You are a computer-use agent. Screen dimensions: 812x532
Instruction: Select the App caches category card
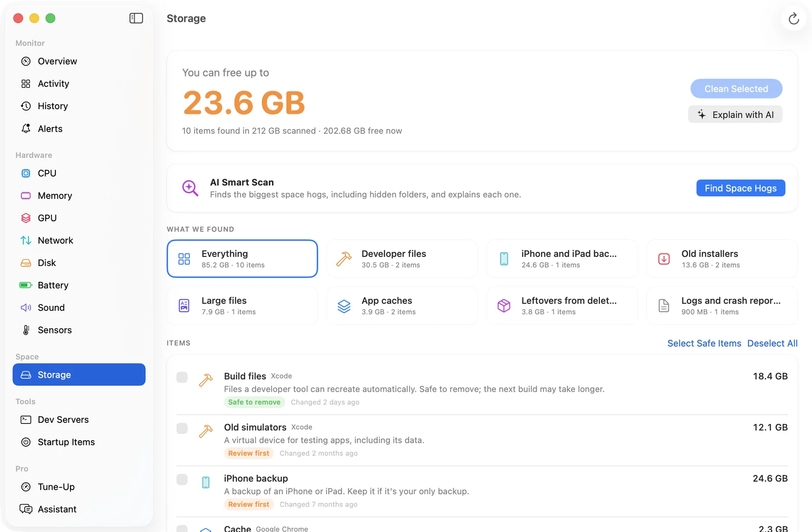pos(402,306)
